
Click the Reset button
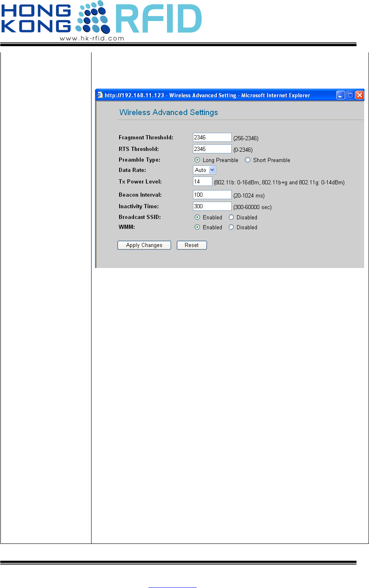tap(192, 245)
